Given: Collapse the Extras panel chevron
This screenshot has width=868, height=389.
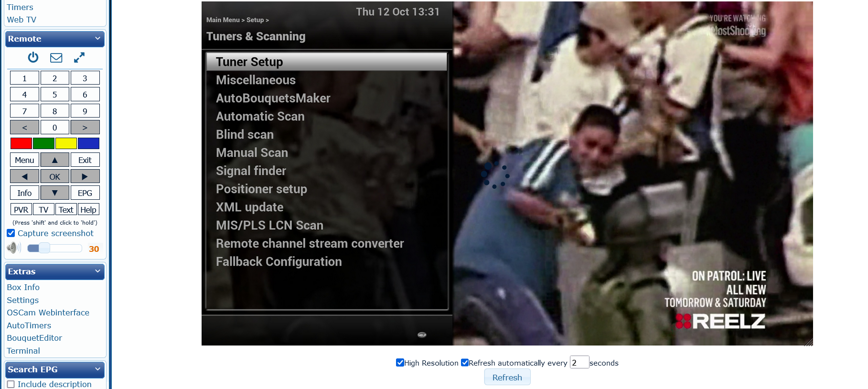Looking at the screenshot, I should pos(98,271).
